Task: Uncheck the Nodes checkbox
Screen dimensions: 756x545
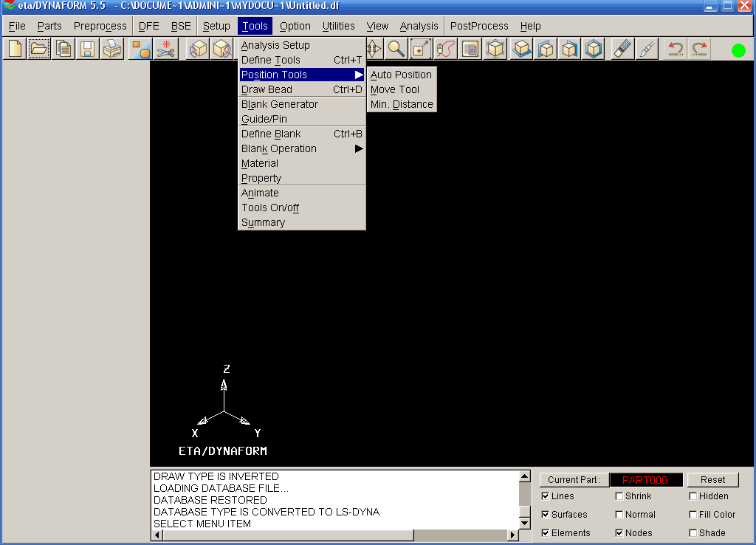Action: pos(619,533)
